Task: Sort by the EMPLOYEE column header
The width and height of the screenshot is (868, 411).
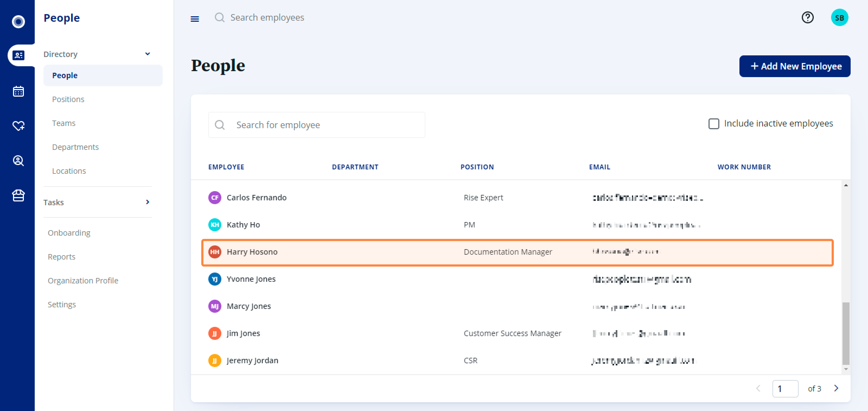Action: click(226, 167)
